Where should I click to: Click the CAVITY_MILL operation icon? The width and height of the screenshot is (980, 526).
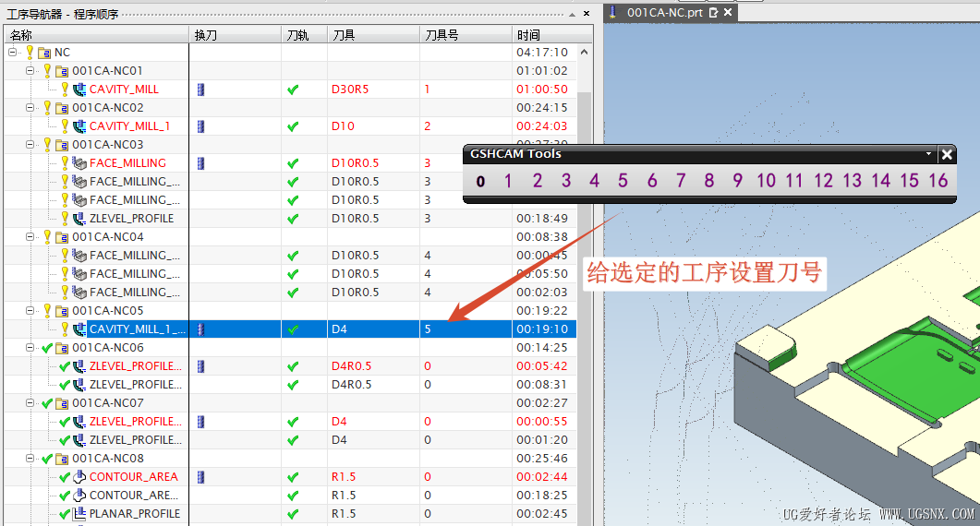point(79,90)
